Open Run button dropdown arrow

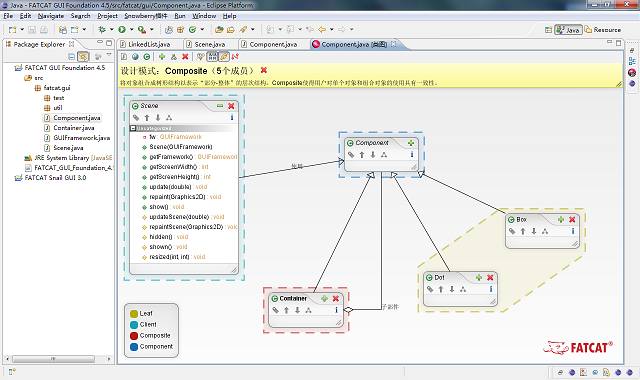click(131, 29)
